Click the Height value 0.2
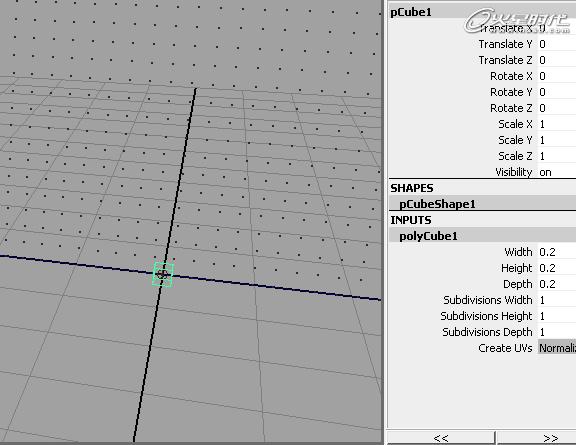This screenshot has height=445, width=576. [x=557, y=268]
